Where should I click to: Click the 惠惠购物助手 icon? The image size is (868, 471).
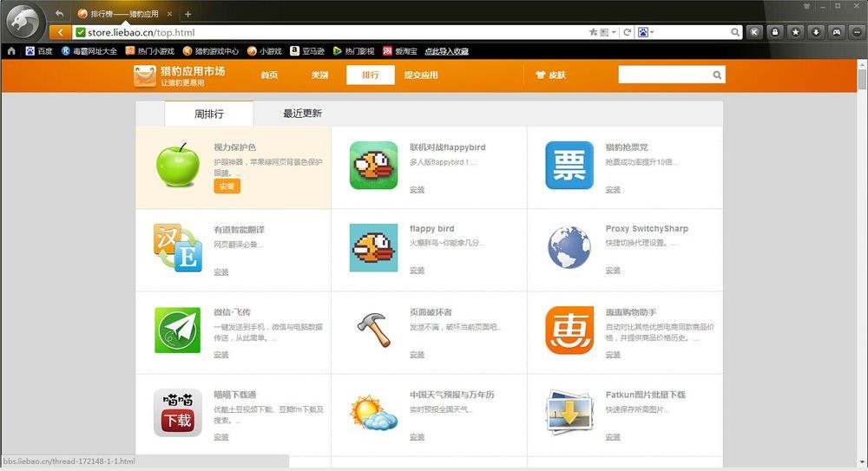click(569, 330)
